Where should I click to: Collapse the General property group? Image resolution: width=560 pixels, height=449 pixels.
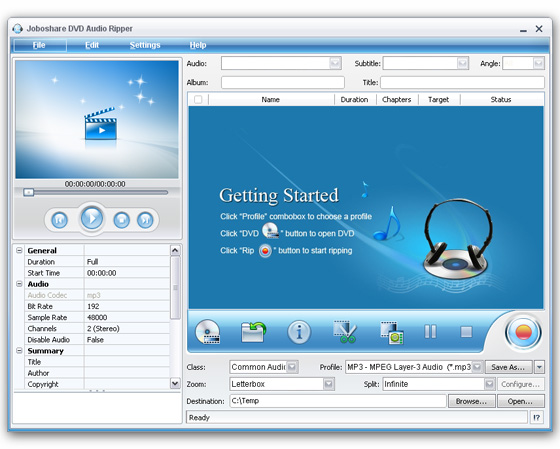pos(19,250)
